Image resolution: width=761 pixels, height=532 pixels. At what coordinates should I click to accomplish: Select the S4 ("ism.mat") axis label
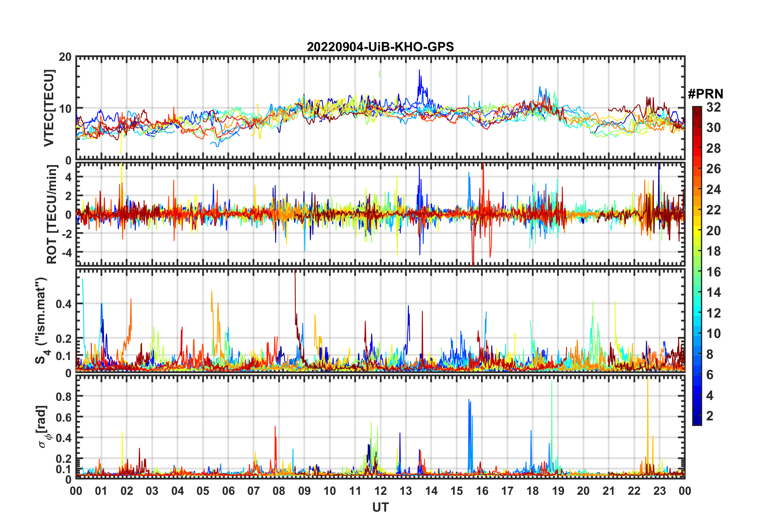[x=42, y=321]
